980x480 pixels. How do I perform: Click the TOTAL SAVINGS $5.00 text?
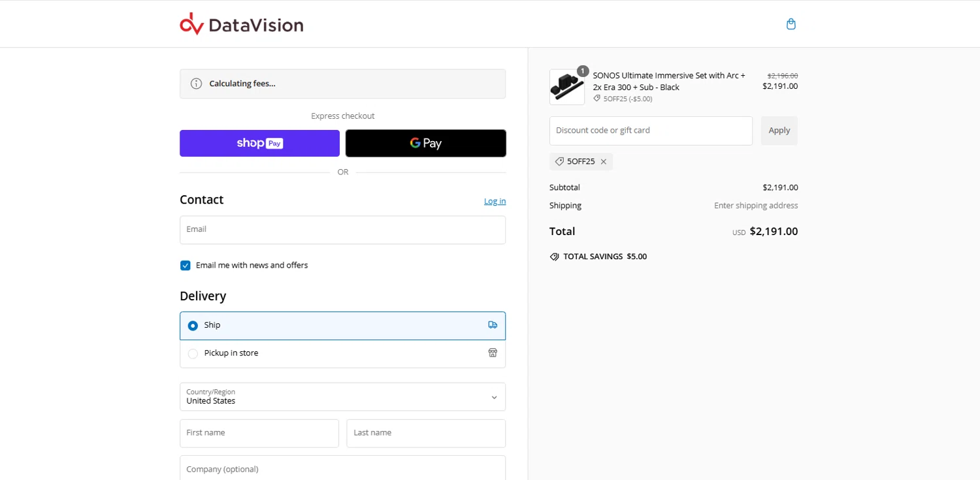pos(605,257)
